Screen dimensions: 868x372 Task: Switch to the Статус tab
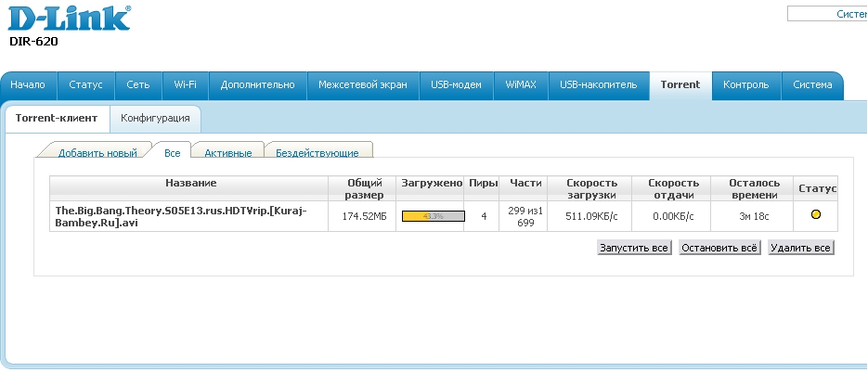point(86,85)
